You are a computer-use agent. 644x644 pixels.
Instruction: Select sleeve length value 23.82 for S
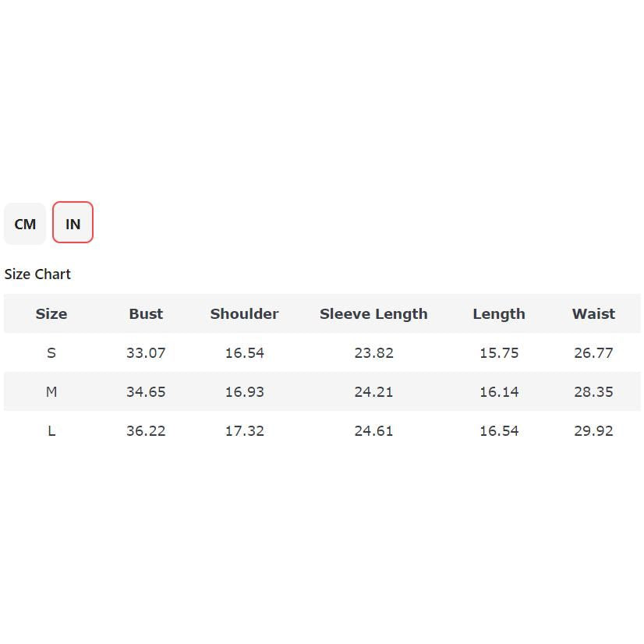point(373,353)
